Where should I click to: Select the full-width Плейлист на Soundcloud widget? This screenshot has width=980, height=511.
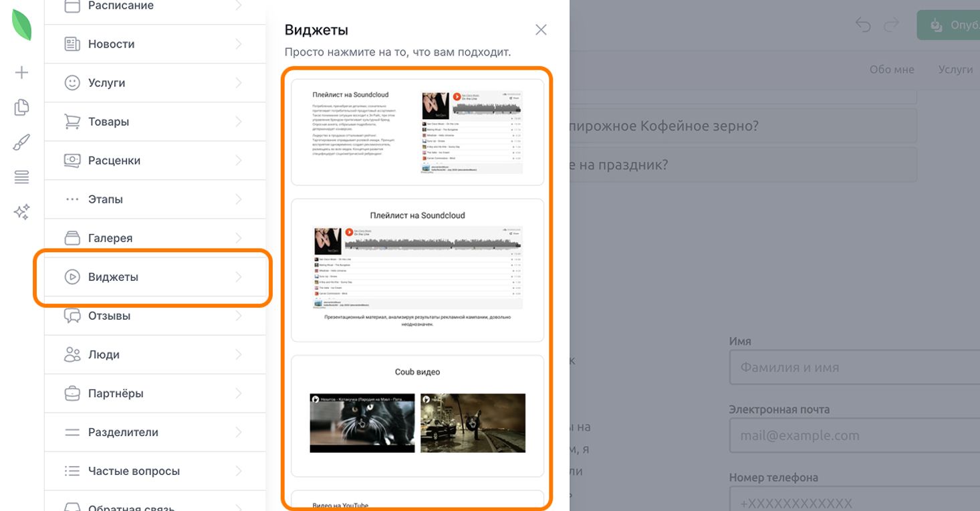click(417, 270)
